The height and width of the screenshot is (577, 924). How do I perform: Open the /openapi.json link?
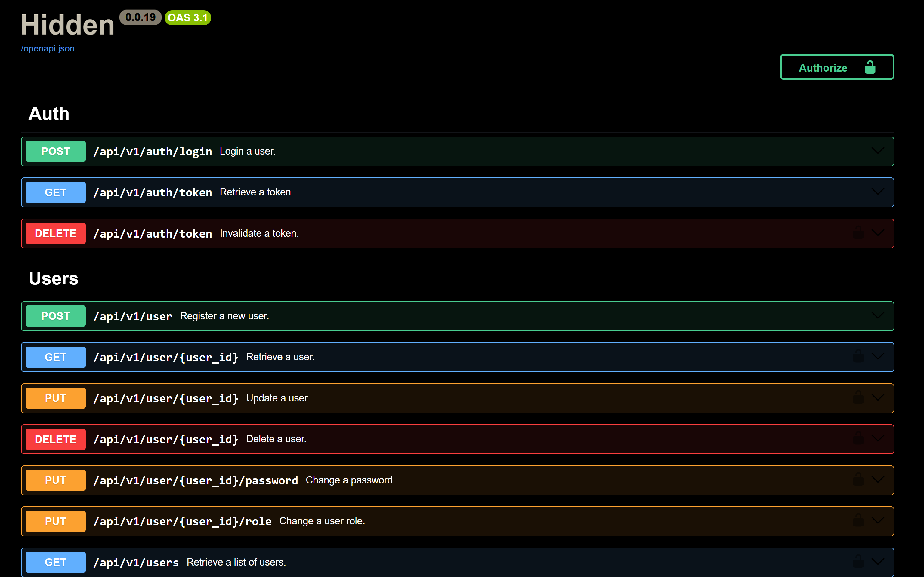point(48,48)
